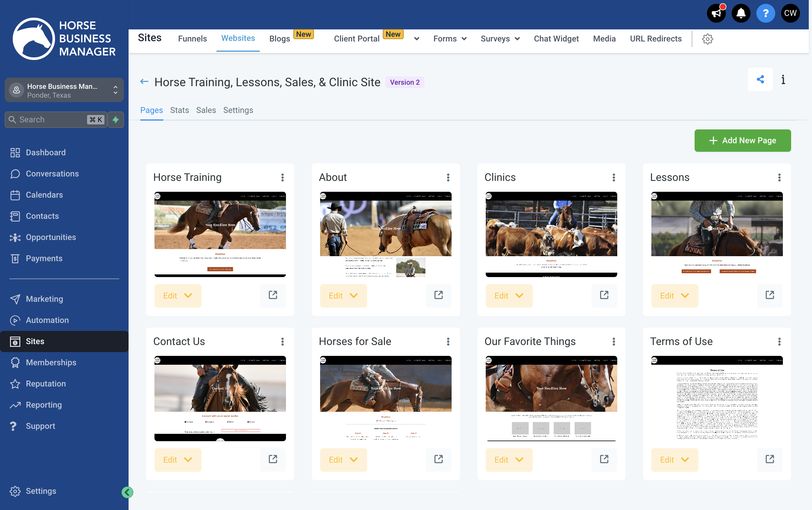Viewport: 812px width, 510px height.
Task: Open the notifications bell
Action: tap(741, 14)
